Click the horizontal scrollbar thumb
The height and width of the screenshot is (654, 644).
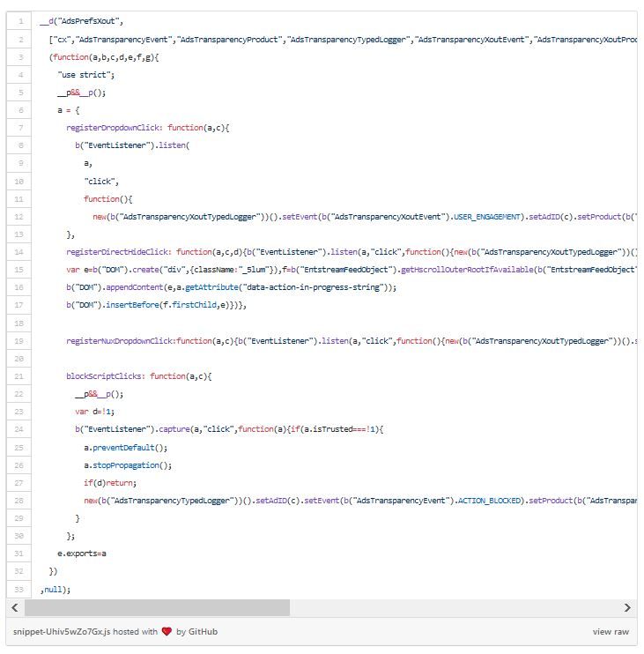(x=157, y=607)
